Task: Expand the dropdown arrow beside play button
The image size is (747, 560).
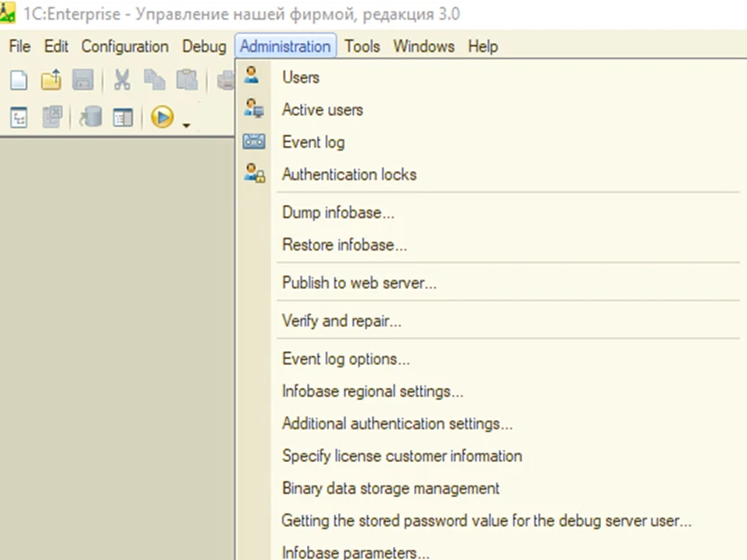Action: 187,125
